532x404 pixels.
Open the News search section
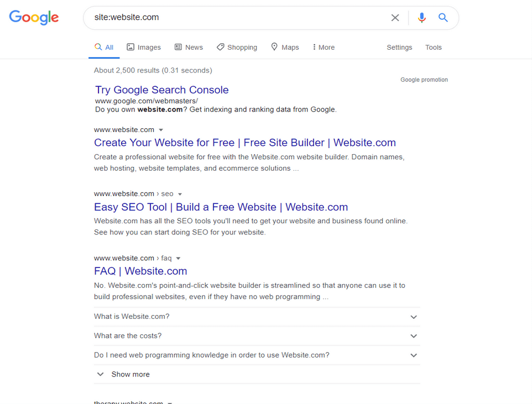point(189,47)
